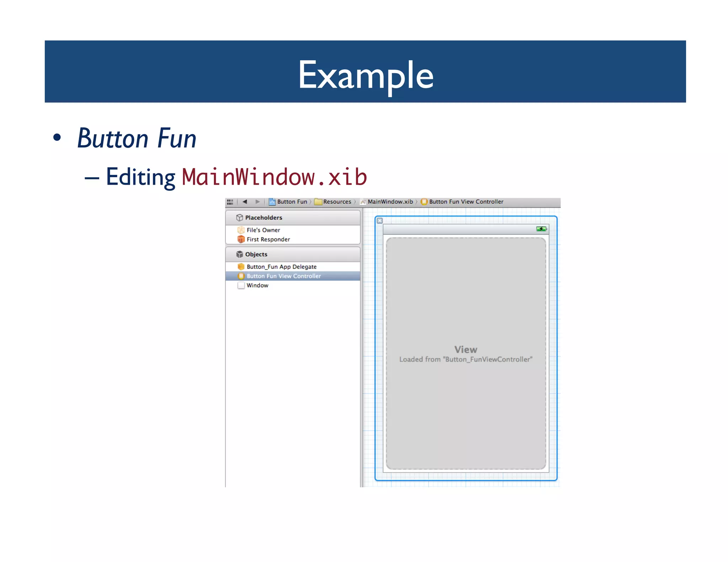Go forward with the right arrow in jump bar
728x562 pixels.
coord(257,202)
